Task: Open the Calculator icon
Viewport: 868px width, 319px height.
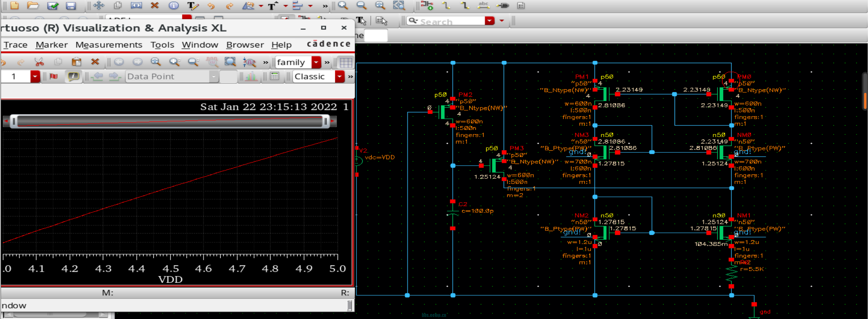Action: (x=275, y=76)
